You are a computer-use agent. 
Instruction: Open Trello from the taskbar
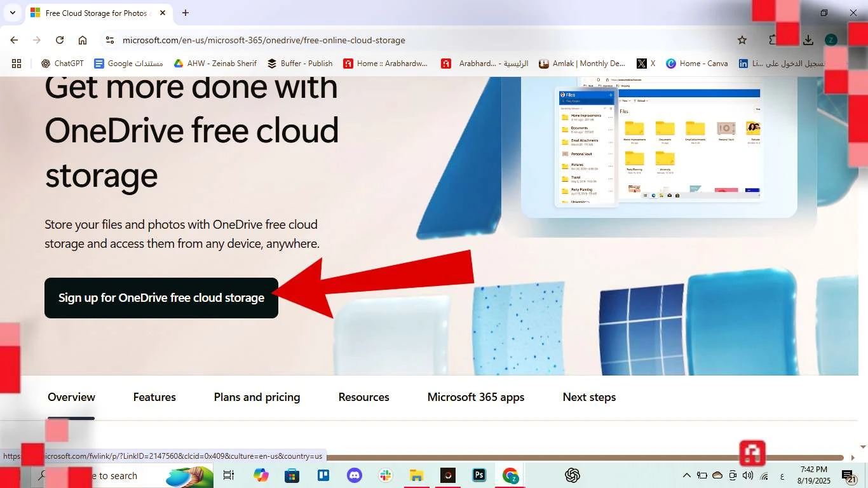pyautogui.click(x=323, y=475)
